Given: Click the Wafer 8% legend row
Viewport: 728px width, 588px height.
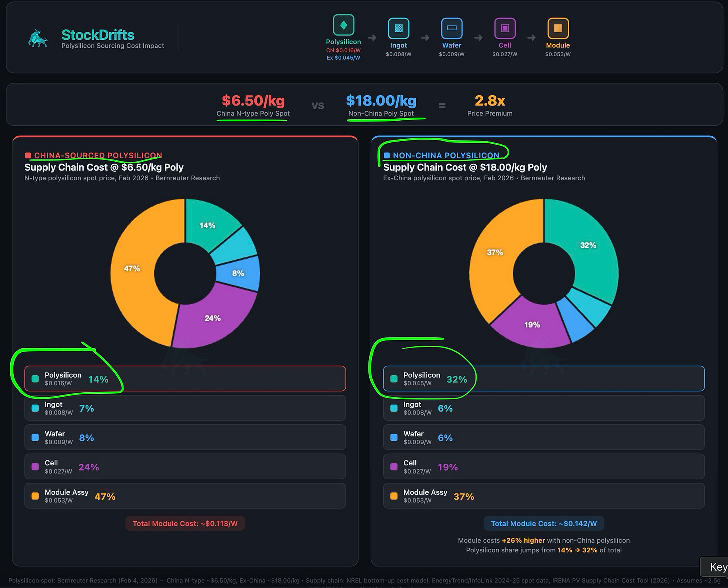Looking at the screenshot, I should [x=185, y=437].
